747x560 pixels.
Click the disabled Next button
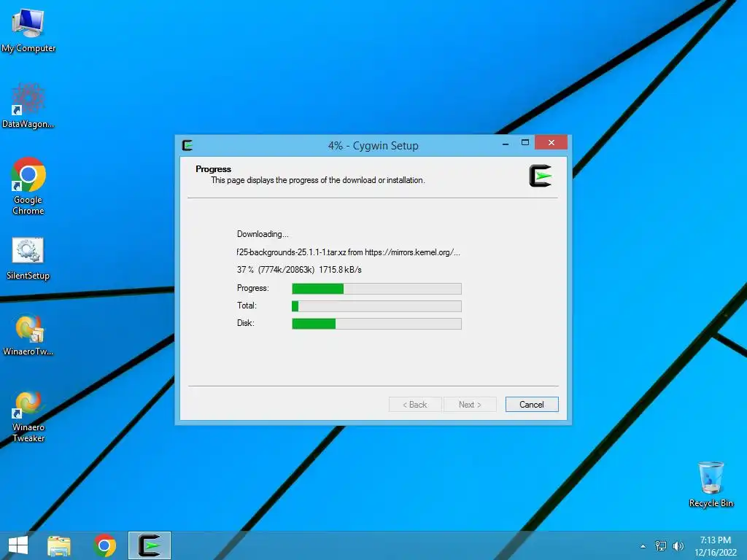click(471, 404)
